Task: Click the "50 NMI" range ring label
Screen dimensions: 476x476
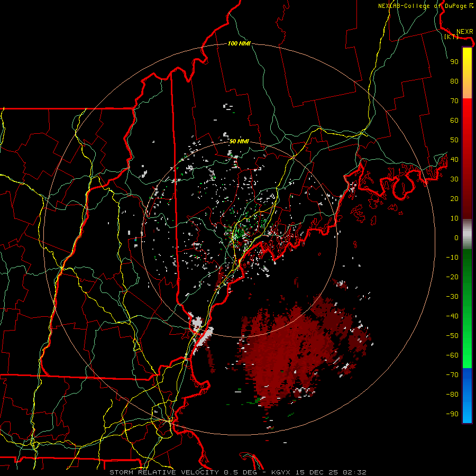Action: [x=239, y=141]
